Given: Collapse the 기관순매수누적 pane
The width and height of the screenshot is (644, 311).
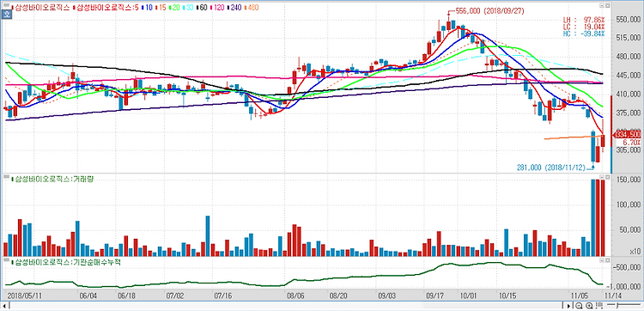Looking at the screenshot, I should click(x=602, y=261).
